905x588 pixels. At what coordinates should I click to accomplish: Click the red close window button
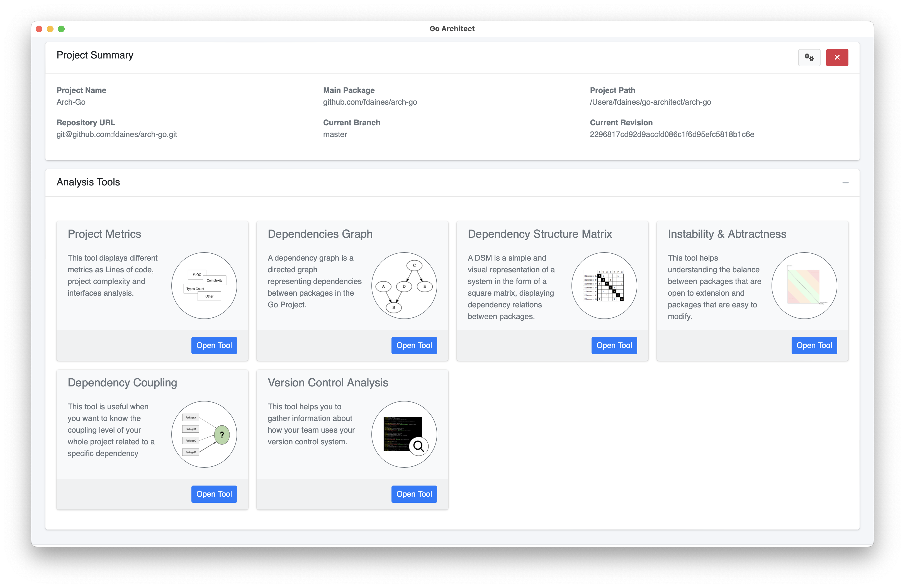tap(39, 29)
